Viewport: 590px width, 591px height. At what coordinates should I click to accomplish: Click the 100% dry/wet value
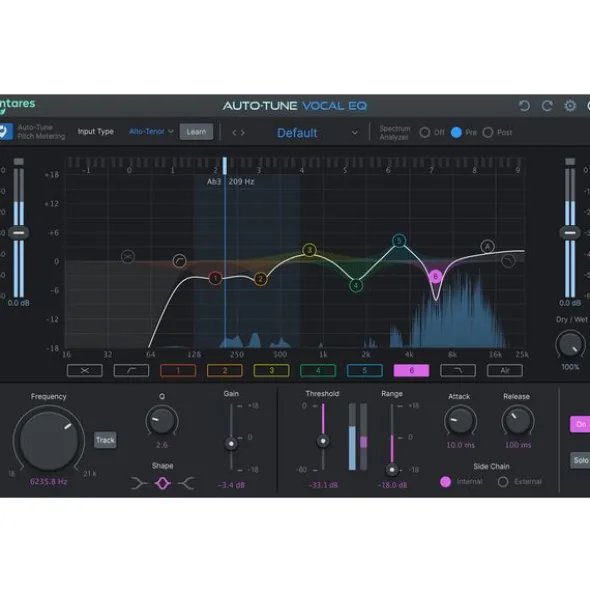pos(570,367)
